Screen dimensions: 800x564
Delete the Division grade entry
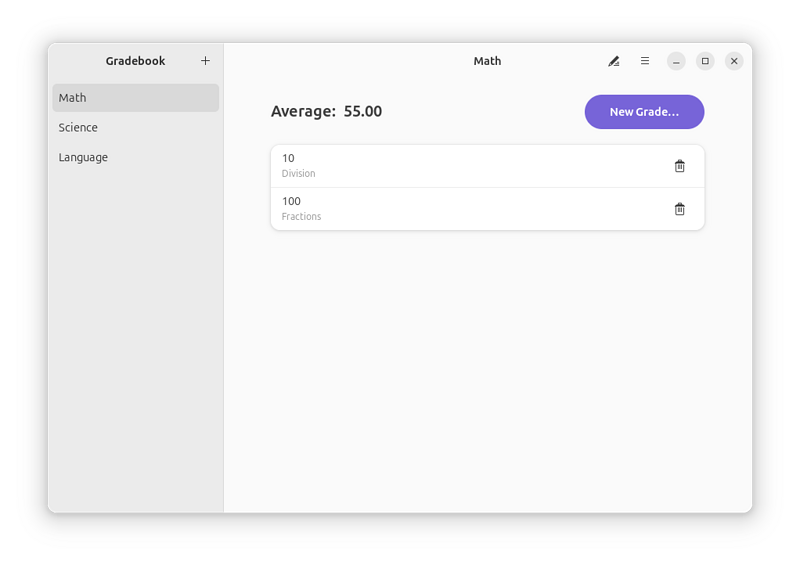point(680,166)
